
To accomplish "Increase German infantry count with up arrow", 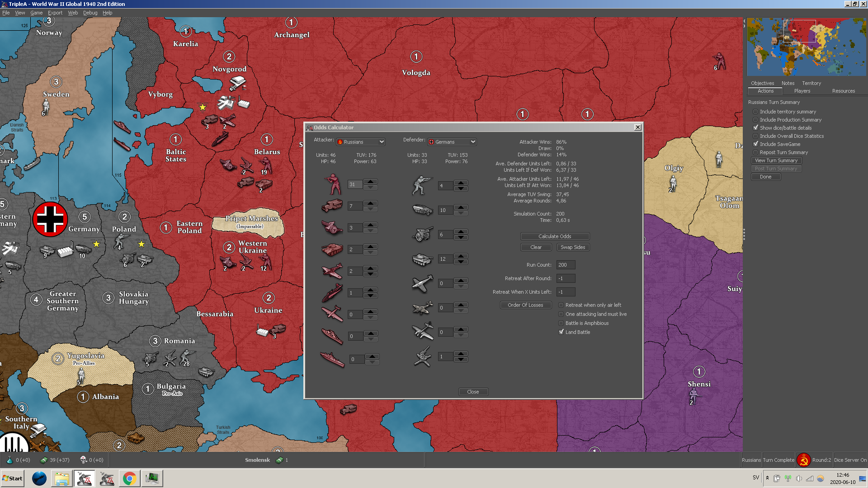I will [x=461, y=183].
